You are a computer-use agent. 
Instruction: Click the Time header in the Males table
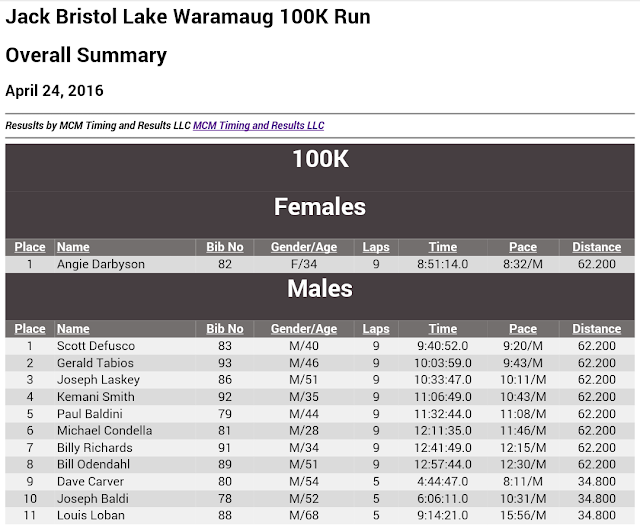[443, 329]
